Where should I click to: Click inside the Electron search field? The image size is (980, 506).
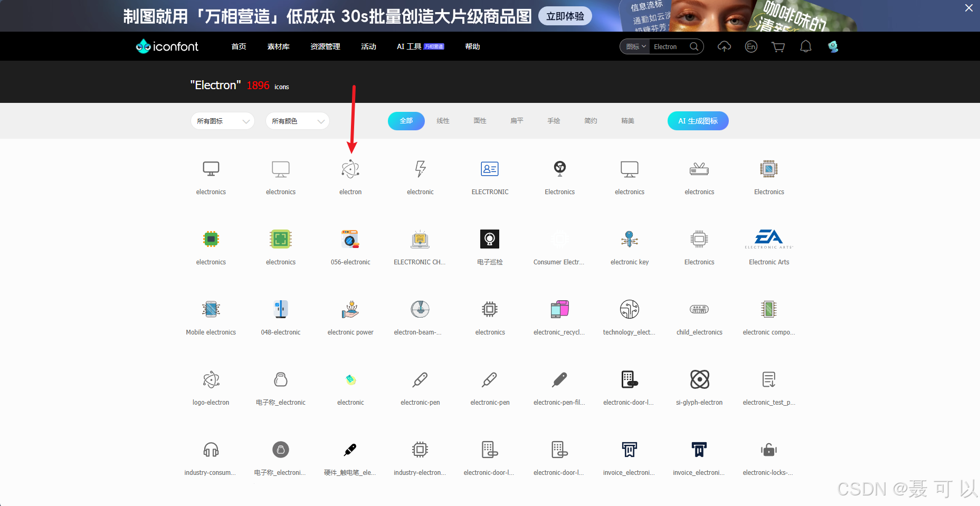pyautogui.click(x=670, y=46)
